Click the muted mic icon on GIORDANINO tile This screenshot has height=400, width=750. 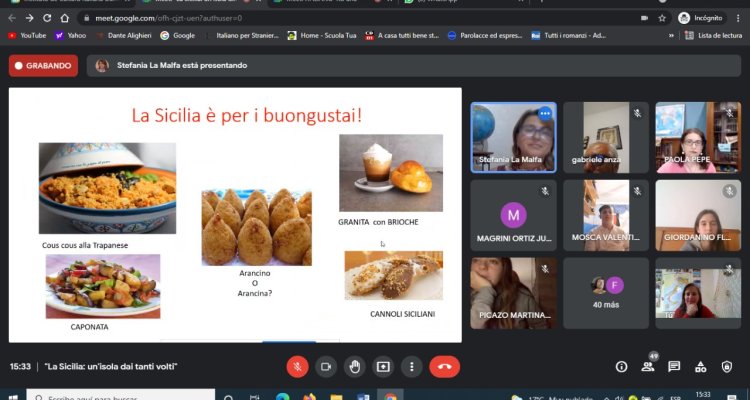point(729,191)
